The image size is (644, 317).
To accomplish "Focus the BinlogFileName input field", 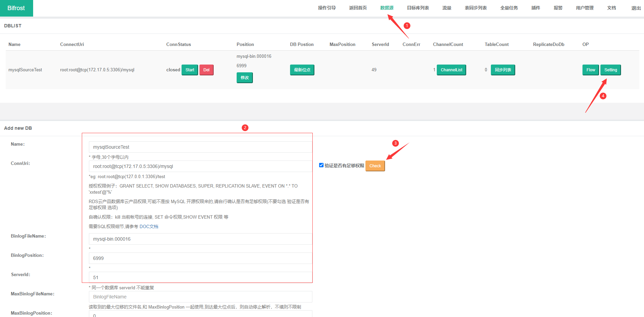I will point(200,239).
